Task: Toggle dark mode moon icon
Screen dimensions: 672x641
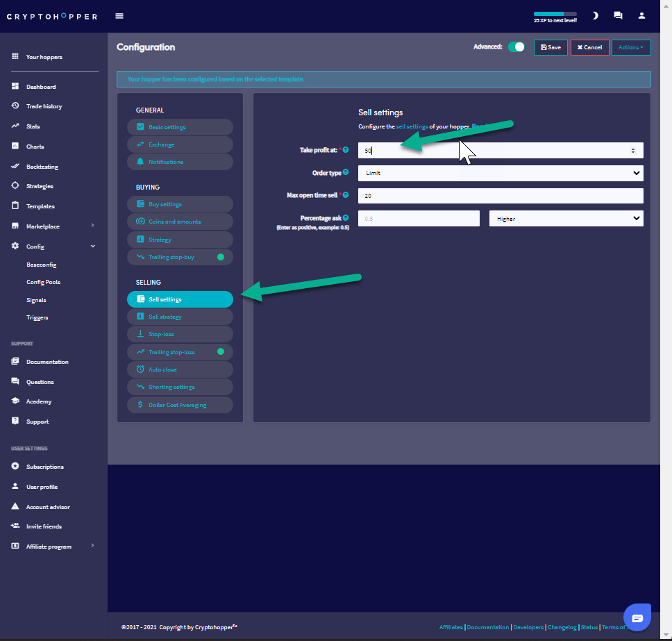Action: (x=595, y=16)
